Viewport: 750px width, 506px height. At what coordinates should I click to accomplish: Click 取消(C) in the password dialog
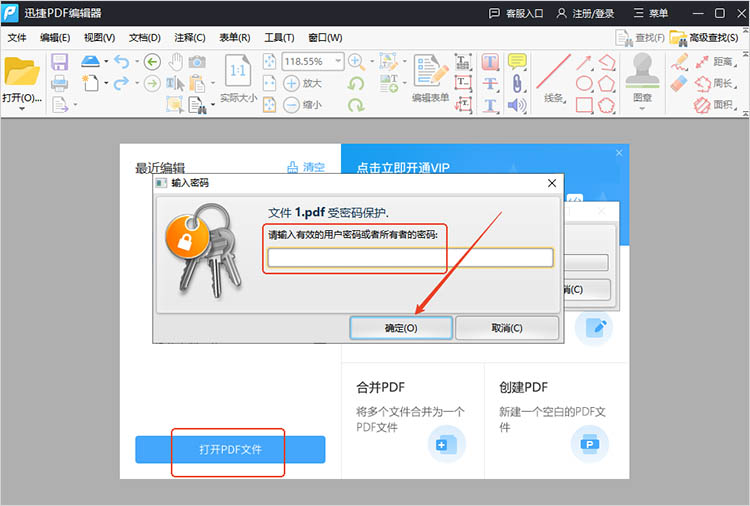[x=507, y=328]
